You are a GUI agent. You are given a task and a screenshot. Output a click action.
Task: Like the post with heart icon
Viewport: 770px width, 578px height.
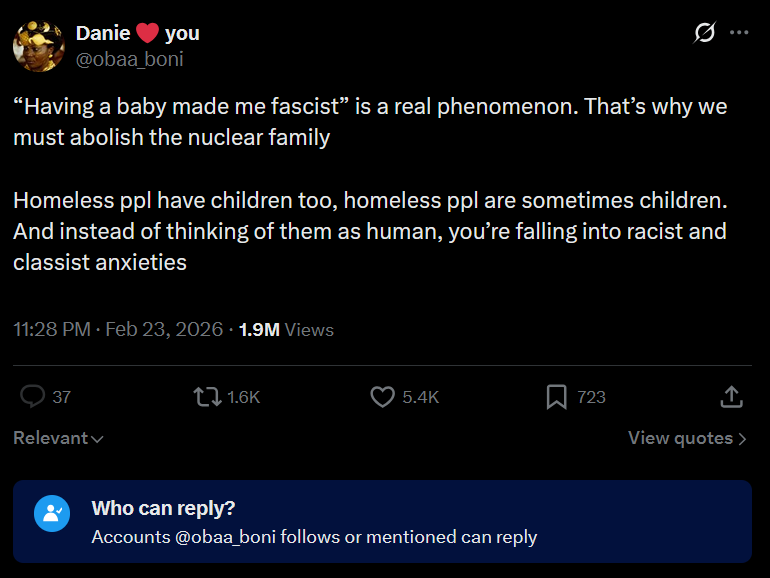[x=382, y=397]
